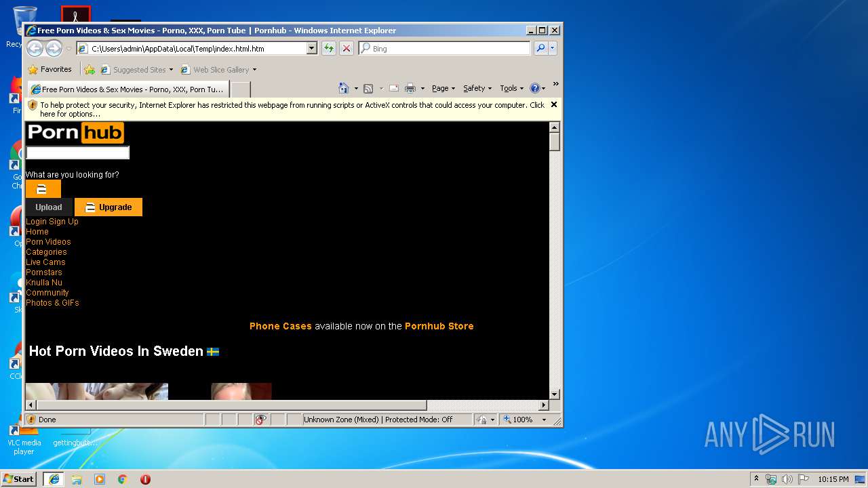Click the vertical scrollbar down arrow
The image size is (868, 488).
pyautogui.click(x=555, y=394)
